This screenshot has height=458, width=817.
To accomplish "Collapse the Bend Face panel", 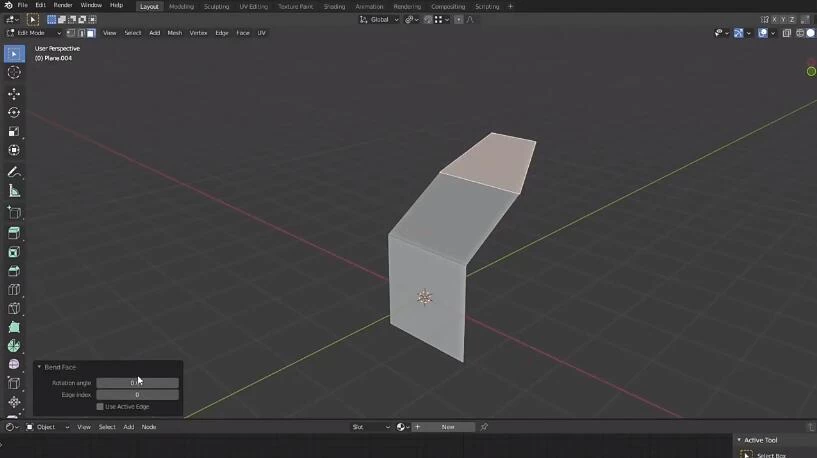I will point(40,367).
